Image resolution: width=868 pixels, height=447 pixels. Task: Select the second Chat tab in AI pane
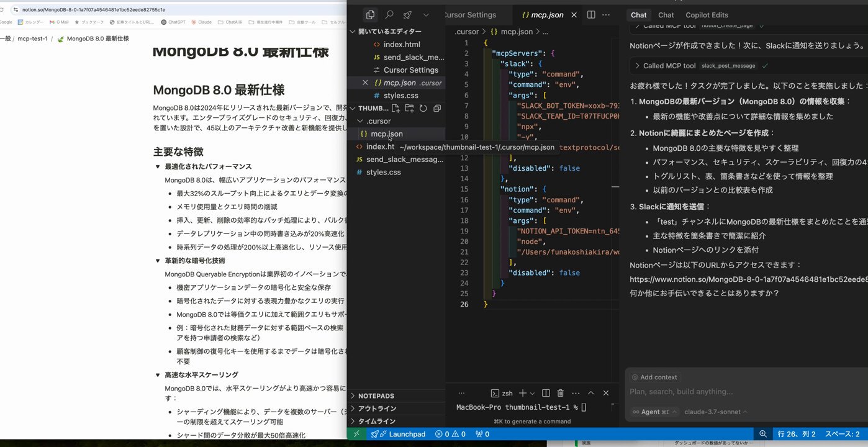666,15
